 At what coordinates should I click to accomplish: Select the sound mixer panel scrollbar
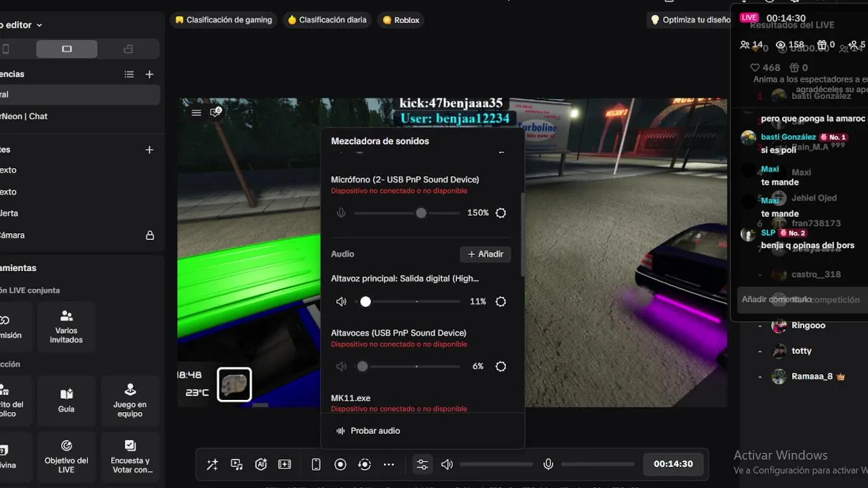click(522, 234)
